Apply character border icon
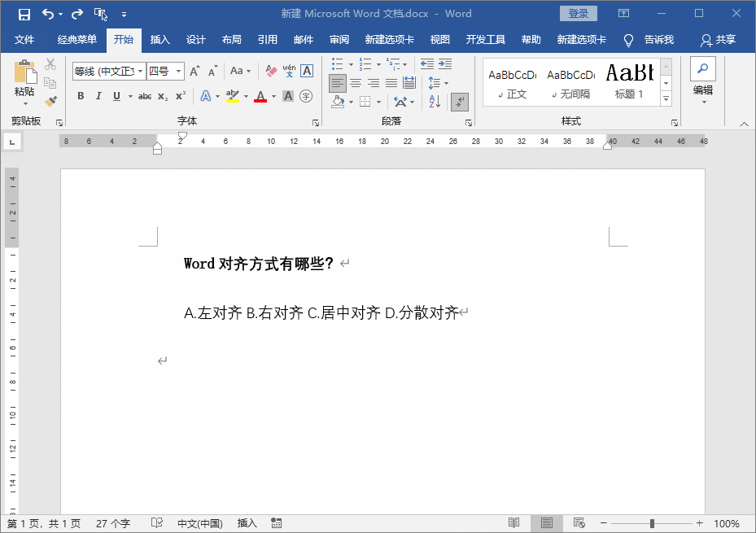The width and height of the screenshot is (756, 533). pos(307,72)
